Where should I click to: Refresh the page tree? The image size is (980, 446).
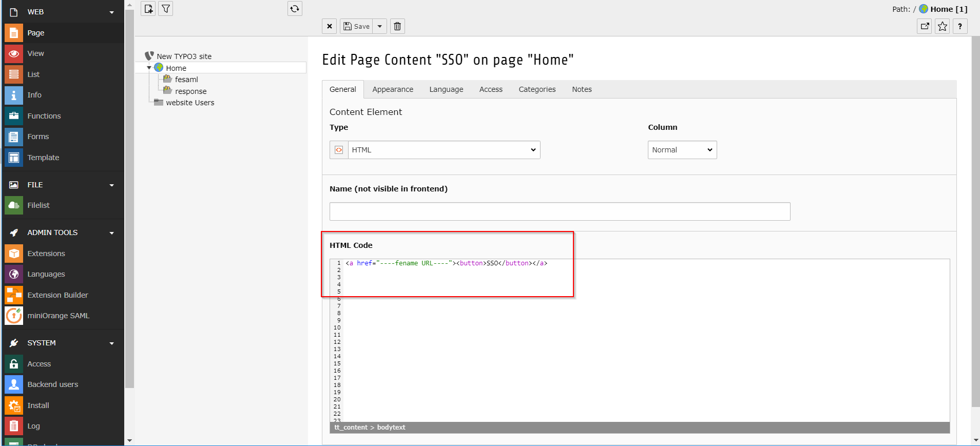[295, 9]
